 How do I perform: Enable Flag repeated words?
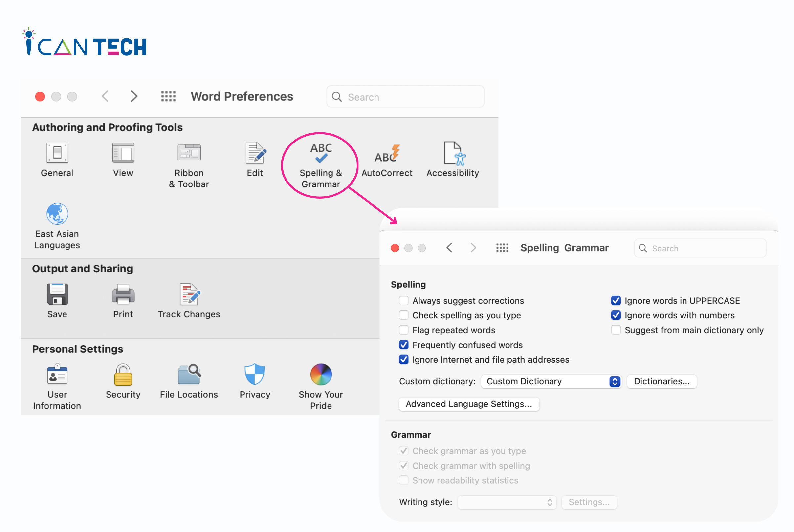[x=404, y=330]
